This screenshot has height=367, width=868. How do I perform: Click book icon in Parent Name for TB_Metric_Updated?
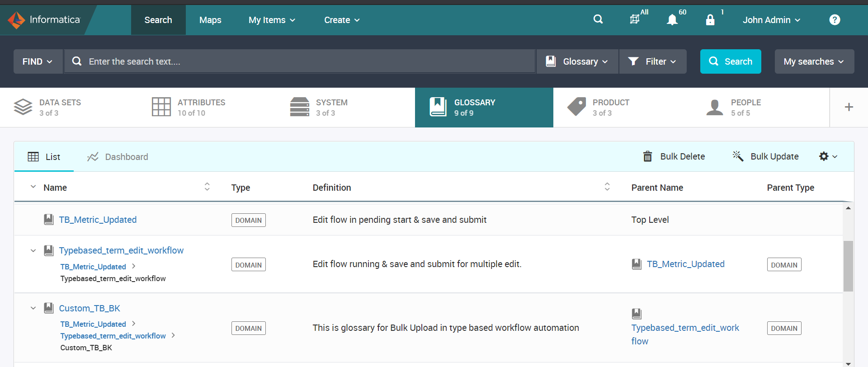(637, 264)
